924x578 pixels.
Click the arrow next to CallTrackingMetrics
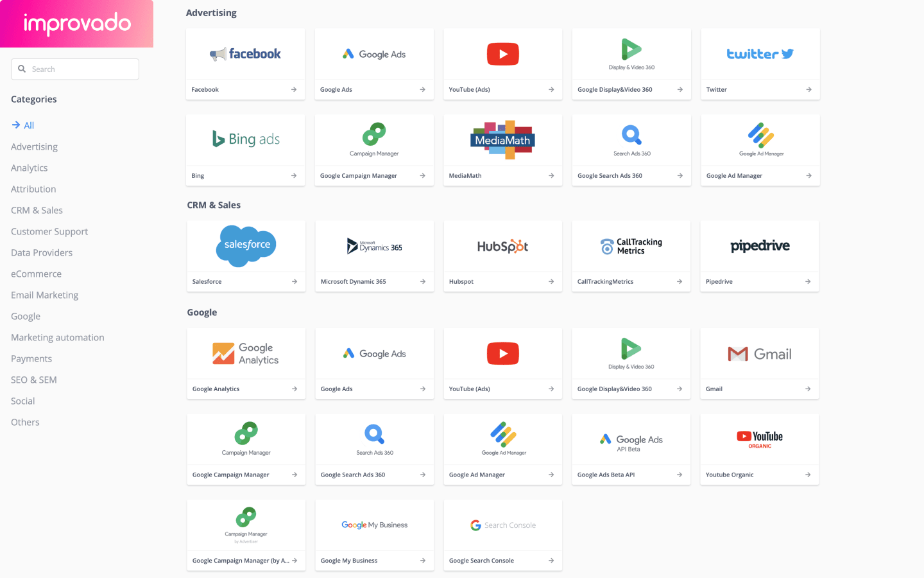point(680,281)
